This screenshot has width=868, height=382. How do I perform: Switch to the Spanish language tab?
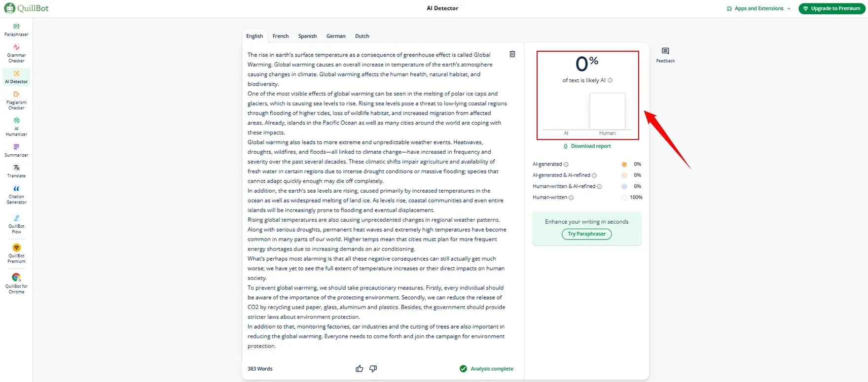[307, 36]
